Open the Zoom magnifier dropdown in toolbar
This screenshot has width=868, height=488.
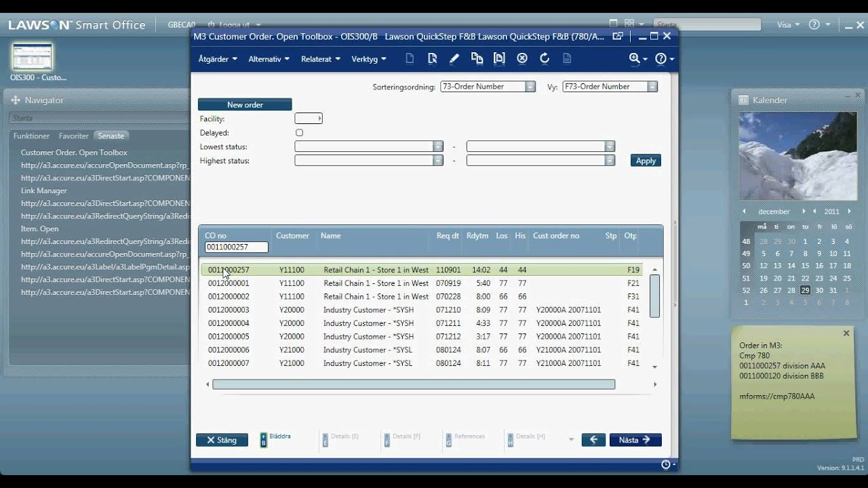638,59
